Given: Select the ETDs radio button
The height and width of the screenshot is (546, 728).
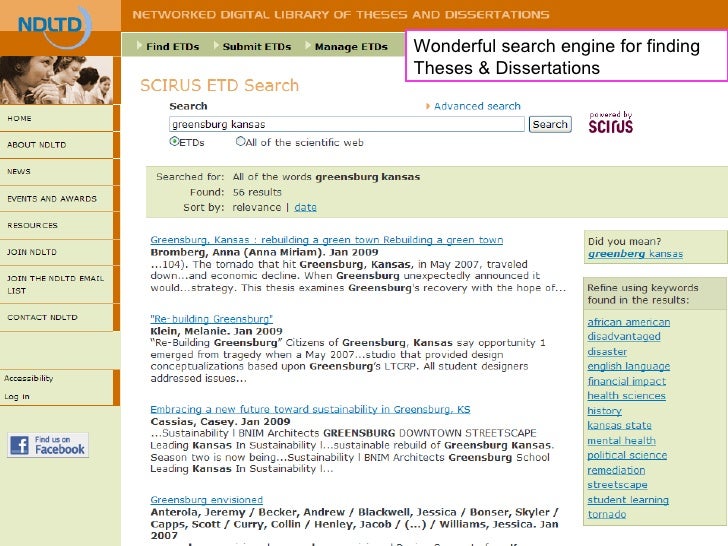Looking at the screenshot, I should click(174, 141).
